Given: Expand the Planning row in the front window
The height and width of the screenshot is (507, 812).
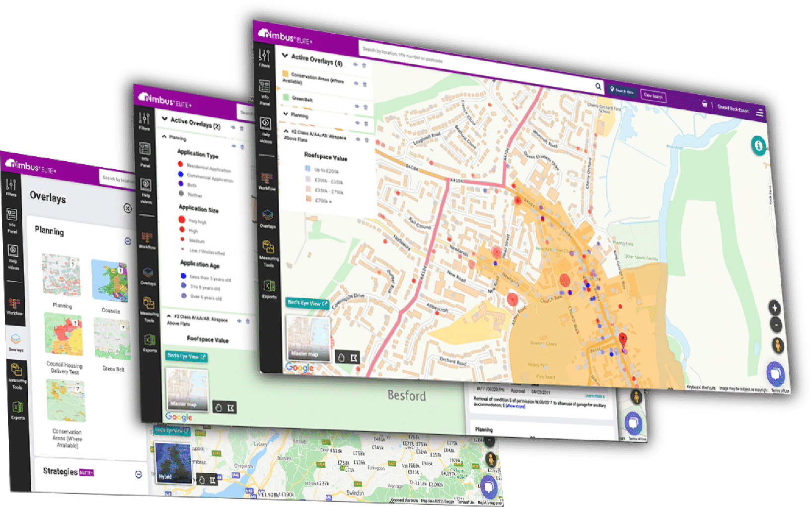Looking at the screenshot, I should tap(286, 114).
